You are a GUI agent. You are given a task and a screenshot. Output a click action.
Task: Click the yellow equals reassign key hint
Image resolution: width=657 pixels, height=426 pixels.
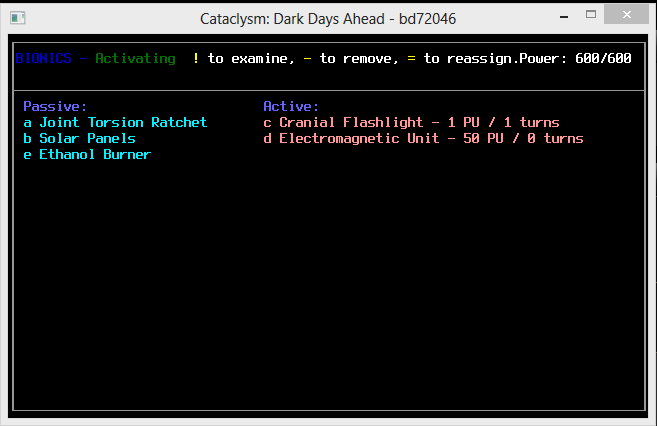[x=411, y=59]
